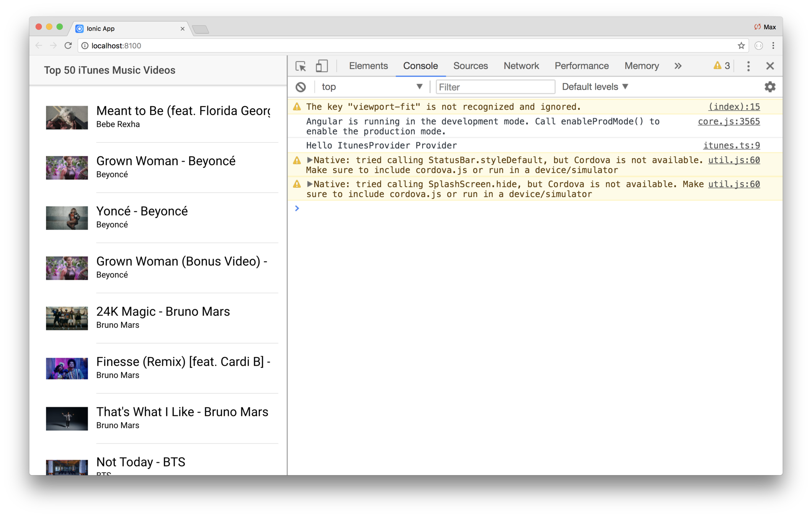Open the Default levels dropdown

click(595, 87)
